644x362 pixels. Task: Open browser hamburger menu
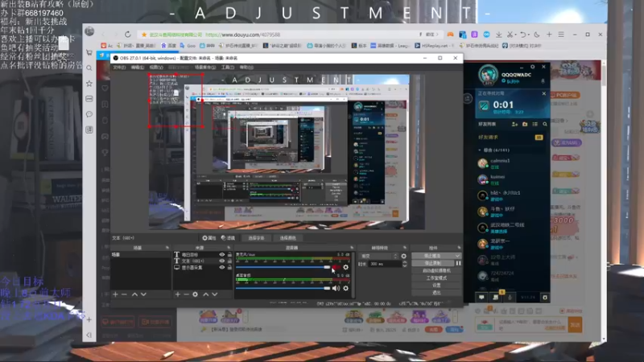(x=561, y=35)
